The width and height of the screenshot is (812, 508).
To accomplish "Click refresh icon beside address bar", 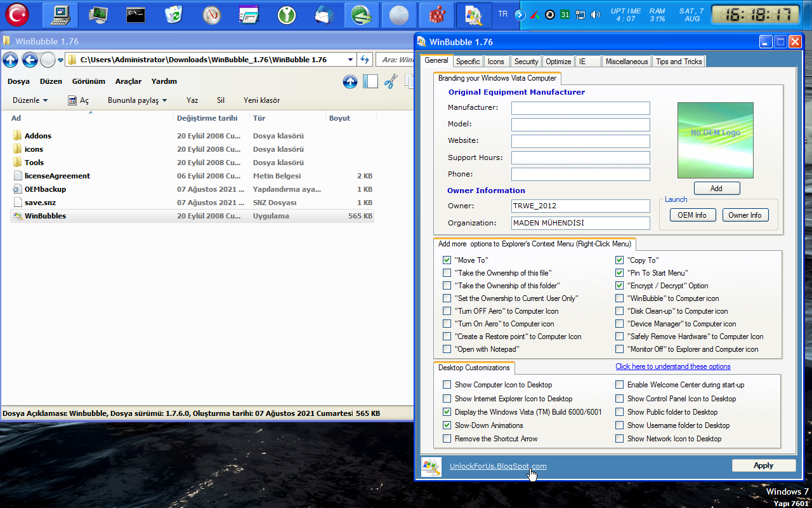I will 365,60.
